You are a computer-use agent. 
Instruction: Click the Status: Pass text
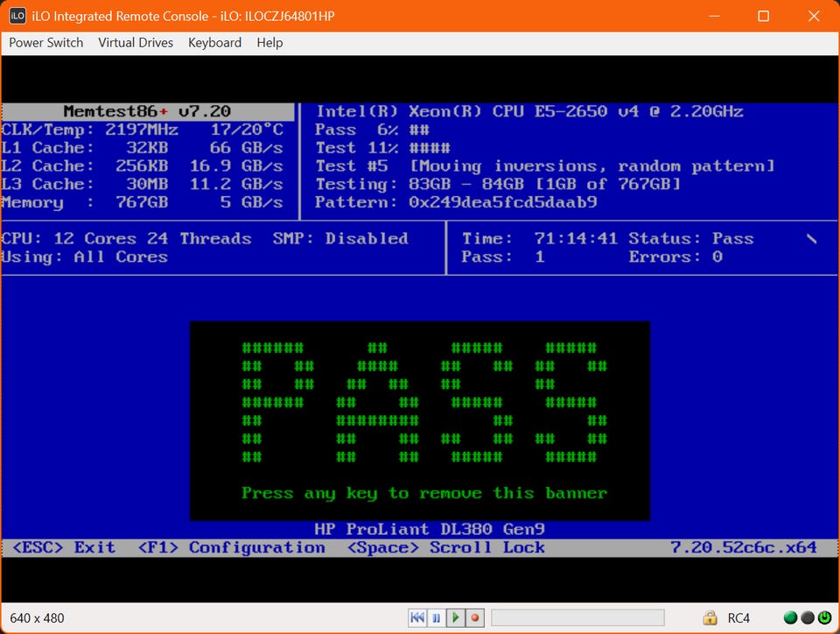691,238
